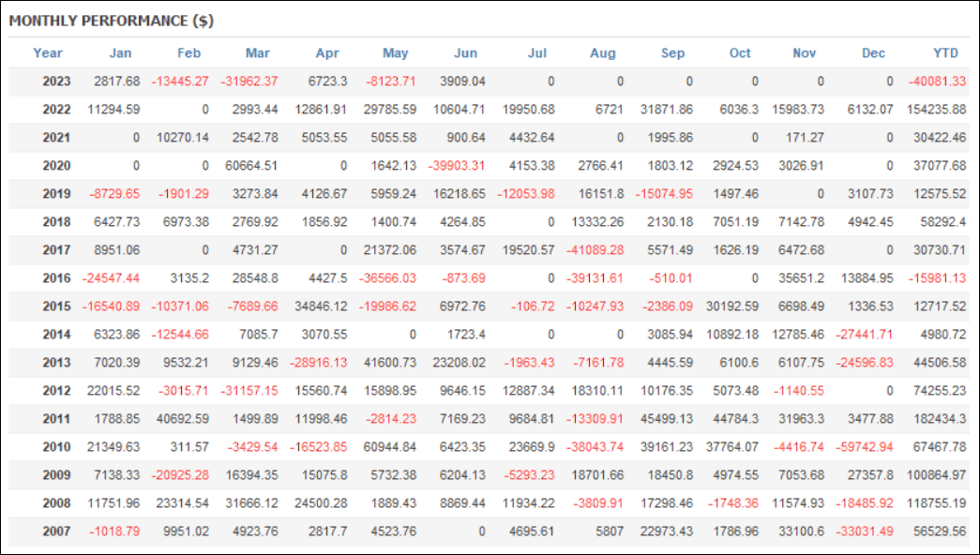Select the 2023 year row label
The image size is (980, 555).
point(56,81)
